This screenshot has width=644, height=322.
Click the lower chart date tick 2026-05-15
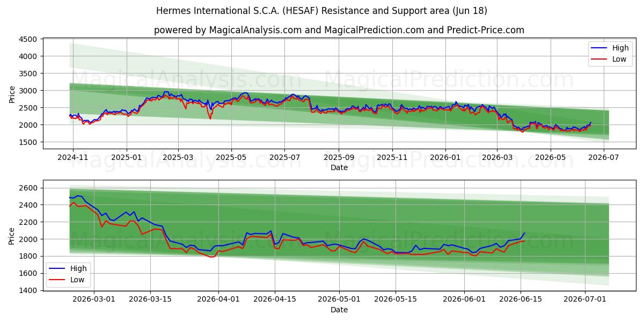click(396, 300)
